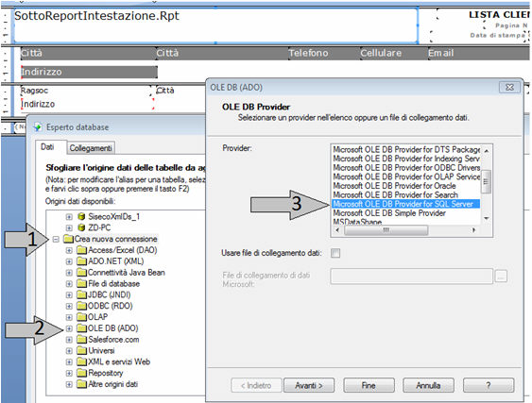532x403 pixels.
Task: Click the SisecoXmlDs_1 database icon
Action: [81, 216]
